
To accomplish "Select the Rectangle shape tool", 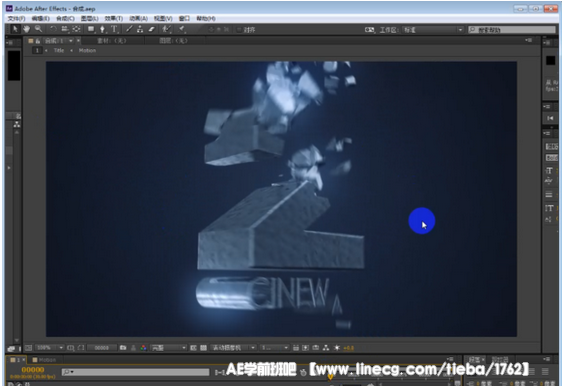I will click(91, 29).
